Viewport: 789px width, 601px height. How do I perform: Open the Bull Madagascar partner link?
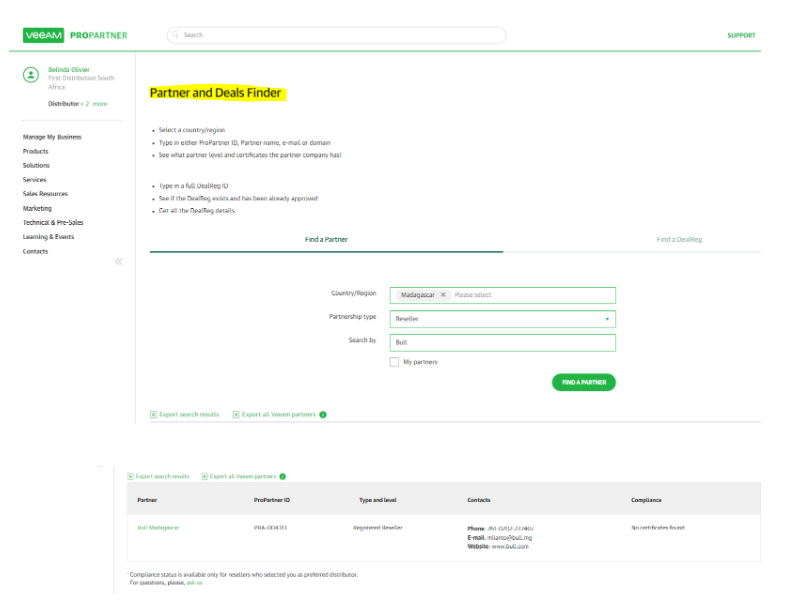(158, 528)
